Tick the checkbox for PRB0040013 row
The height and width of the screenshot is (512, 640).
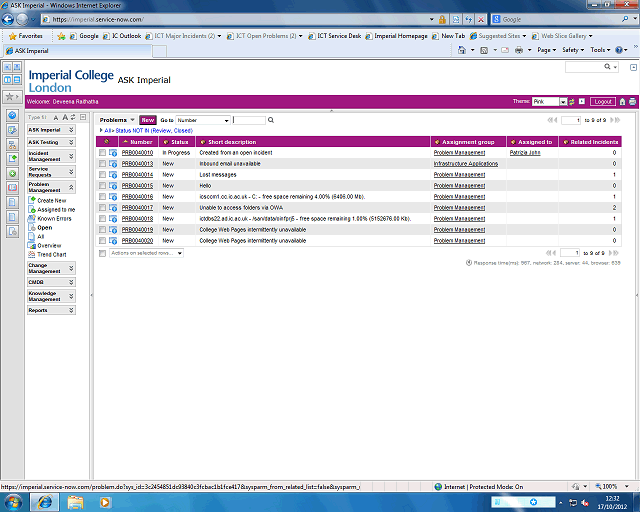pyautogui.click(x=102, y=164)
